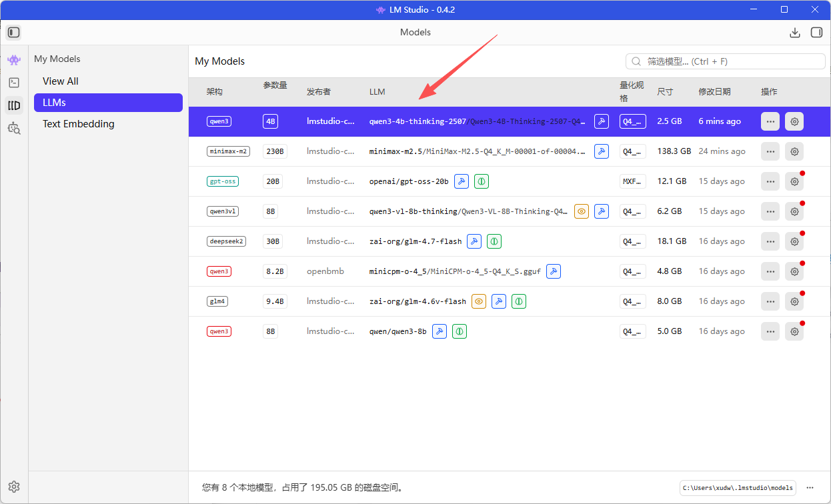This screenshot has height=504, width=831.
Task: Click the deepseek2 architecture tag
Action: (226, 241)
